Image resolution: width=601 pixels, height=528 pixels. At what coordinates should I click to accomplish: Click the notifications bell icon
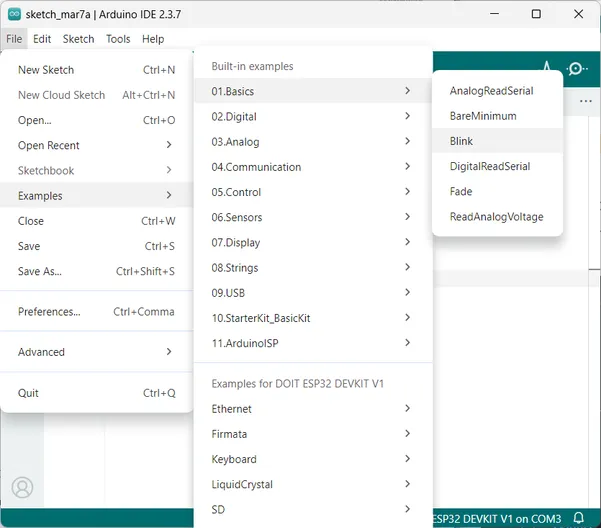click(x=579, y=518)
